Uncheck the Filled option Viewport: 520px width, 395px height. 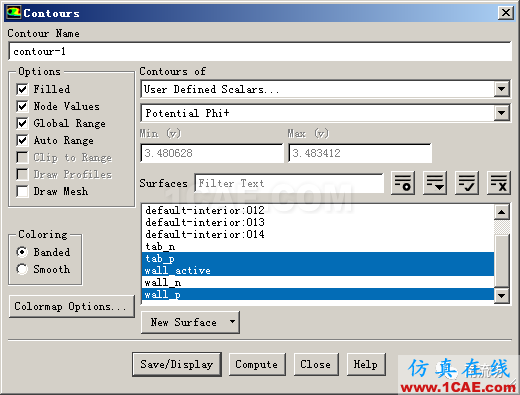coord(22,89)
